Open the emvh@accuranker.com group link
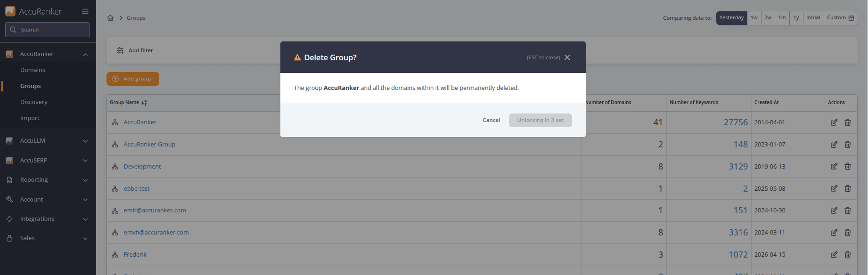This screenshot has width=868, height=275. click(x=156, y=233)
